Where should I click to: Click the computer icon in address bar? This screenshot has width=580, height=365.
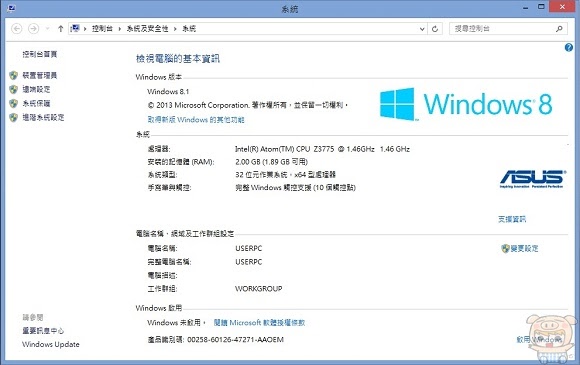[75, 28]
